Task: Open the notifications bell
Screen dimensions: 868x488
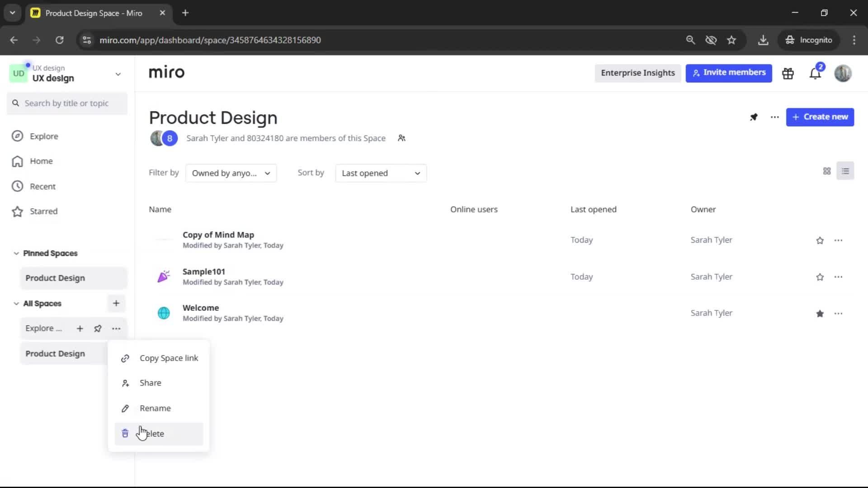Action: (x=815, y=73)
